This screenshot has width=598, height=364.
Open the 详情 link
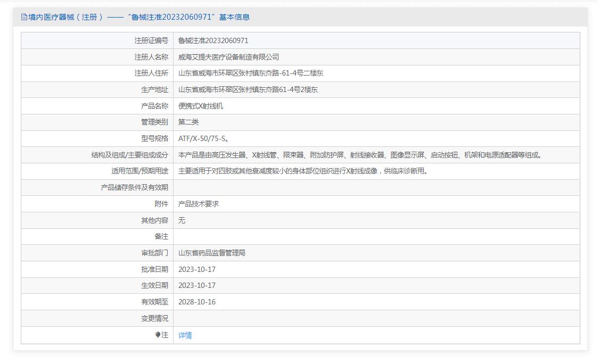(x=185, y=335)
